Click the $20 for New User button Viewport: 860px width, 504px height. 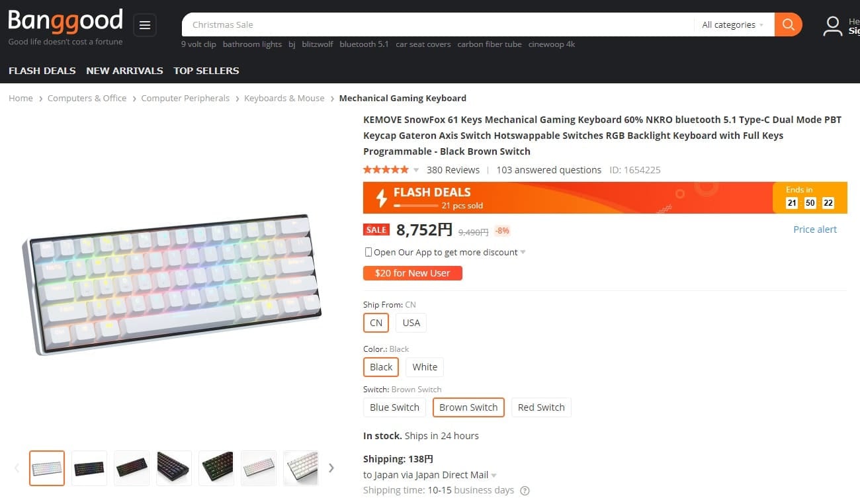pos(412,273)
